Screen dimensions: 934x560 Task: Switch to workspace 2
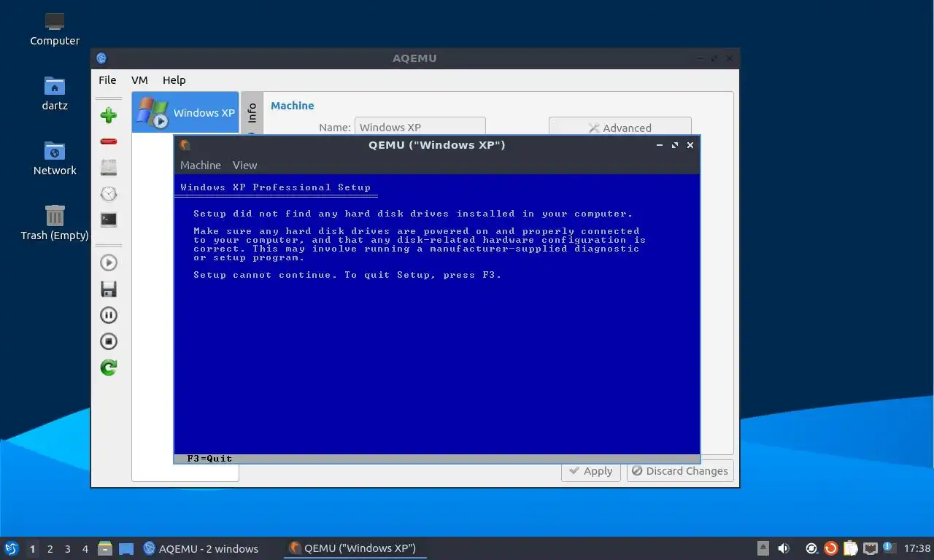pos(50,549)
